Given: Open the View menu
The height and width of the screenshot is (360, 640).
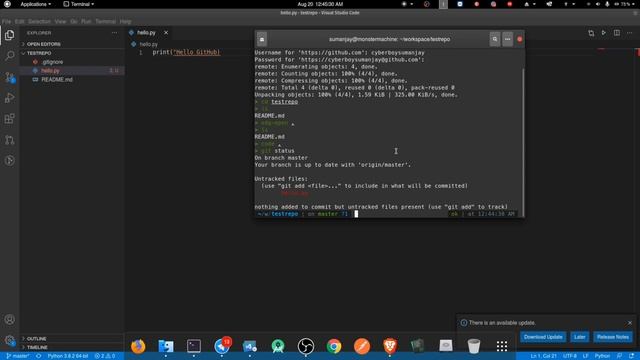Looking at the screenshot, I should pos(60,21).
